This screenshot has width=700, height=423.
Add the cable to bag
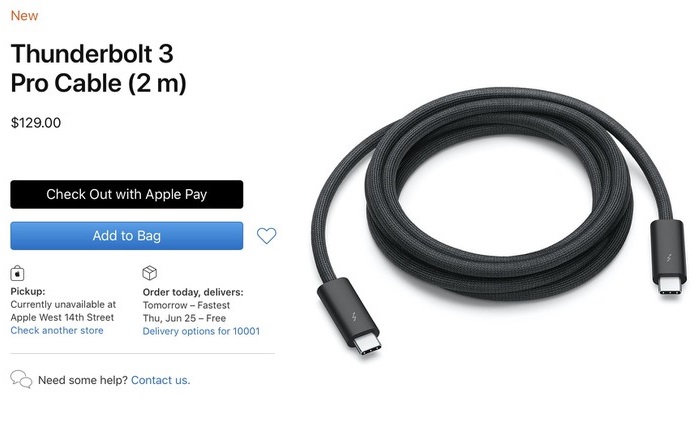click(x=127, y=236)
